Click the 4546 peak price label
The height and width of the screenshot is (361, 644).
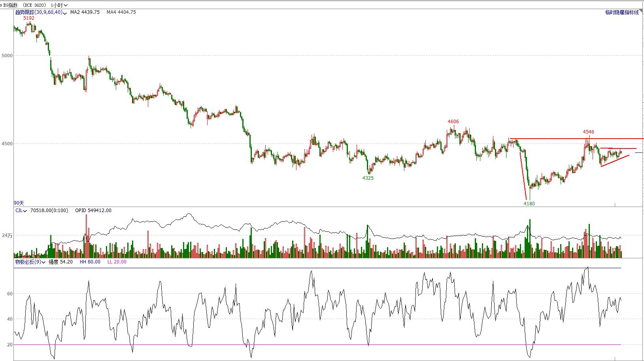point(588,132)
